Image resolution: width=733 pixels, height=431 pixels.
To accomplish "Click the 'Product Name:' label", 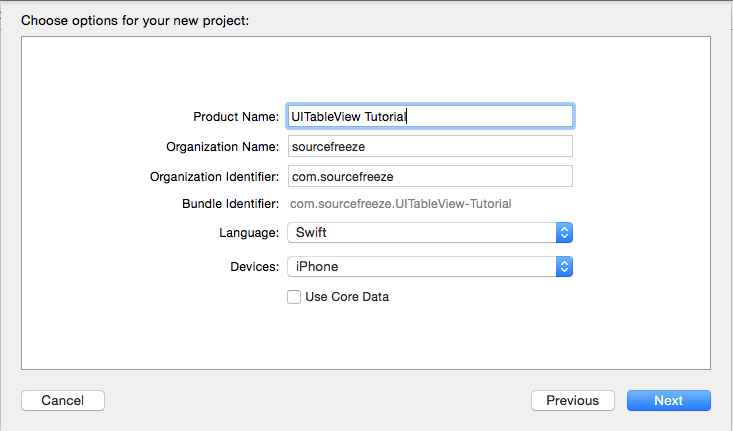I will (x=236, y=116).
